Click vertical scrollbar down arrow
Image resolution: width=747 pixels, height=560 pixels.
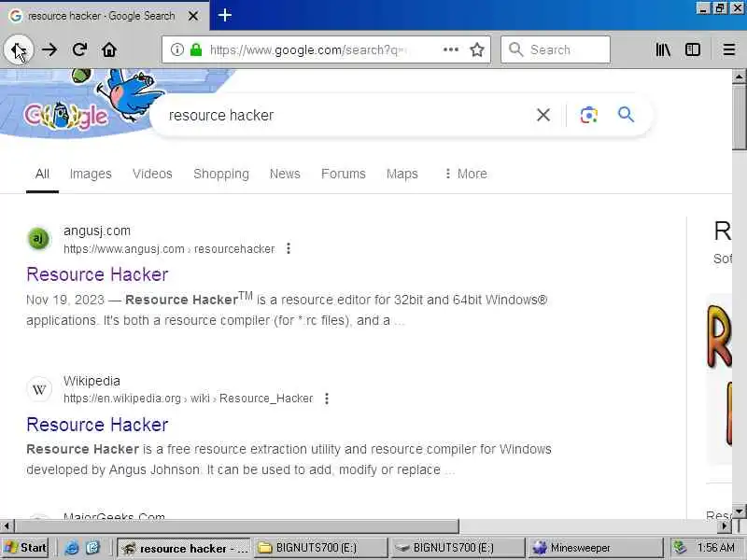(x=739, y=511)
